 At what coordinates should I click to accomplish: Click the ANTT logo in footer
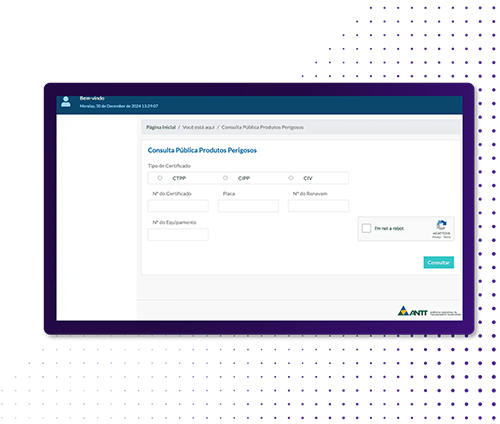pos(429,311)
